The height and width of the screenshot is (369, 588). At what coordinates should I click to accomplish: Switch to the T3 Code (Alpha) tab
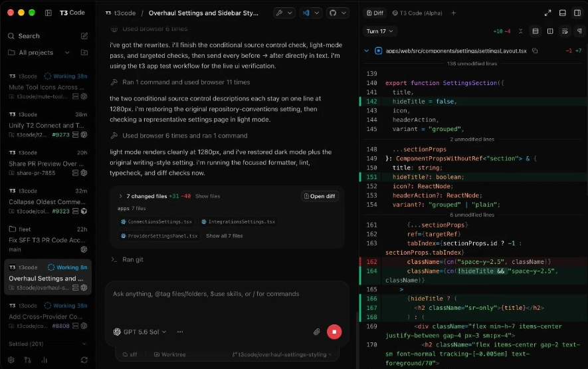(x=417, y=13)
